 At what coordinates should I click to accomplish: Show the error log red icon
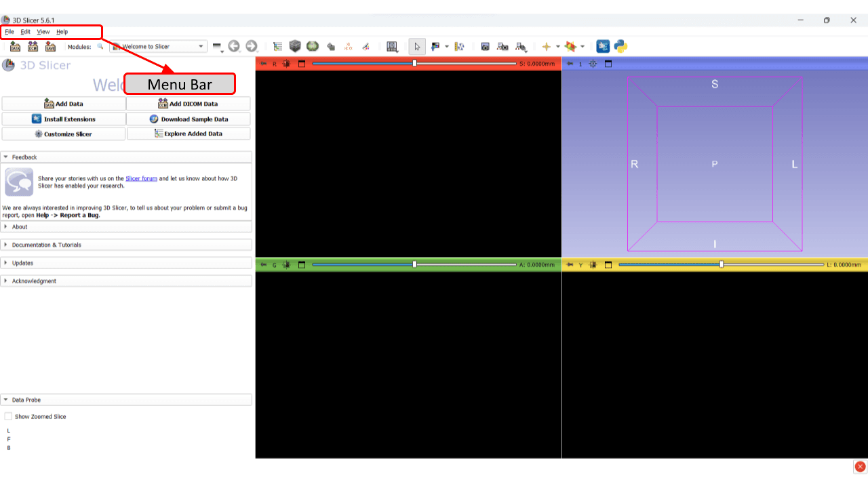coord(860,466)
